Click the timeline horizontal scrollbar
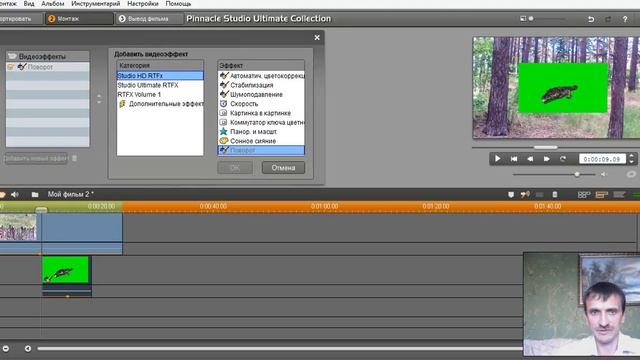640x360 pixels. [280, 349]
